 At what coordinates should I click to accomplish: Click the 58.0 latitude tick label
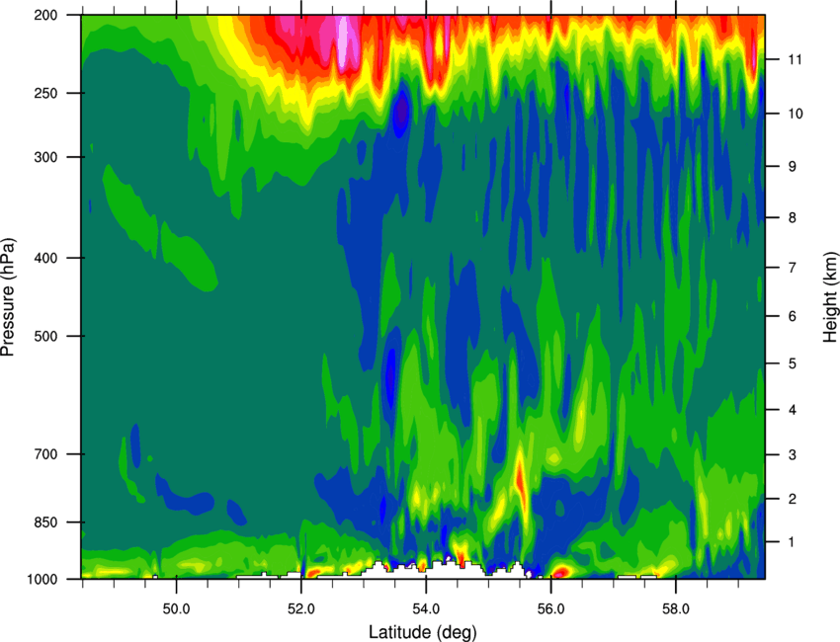676,609
